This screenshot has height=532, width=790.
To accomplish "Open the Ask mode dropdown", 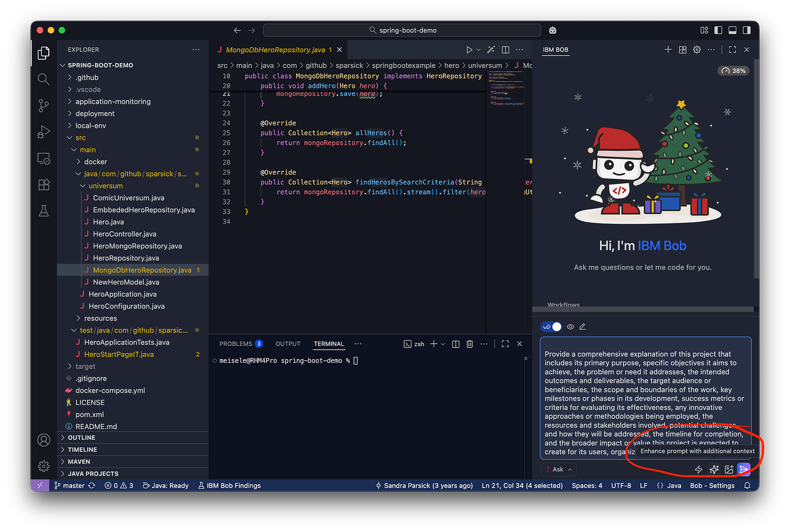I will [558, 469].
